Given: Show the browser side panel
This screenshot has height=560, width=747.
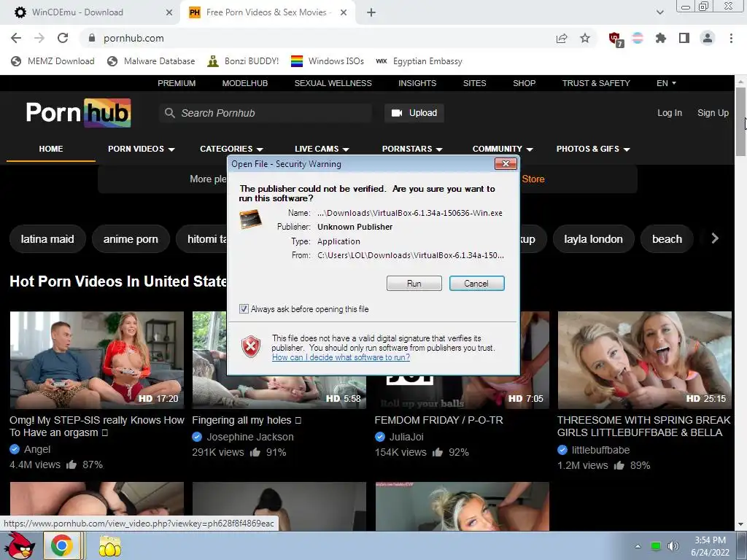Looking at the screenshot, I should [684, 38].
